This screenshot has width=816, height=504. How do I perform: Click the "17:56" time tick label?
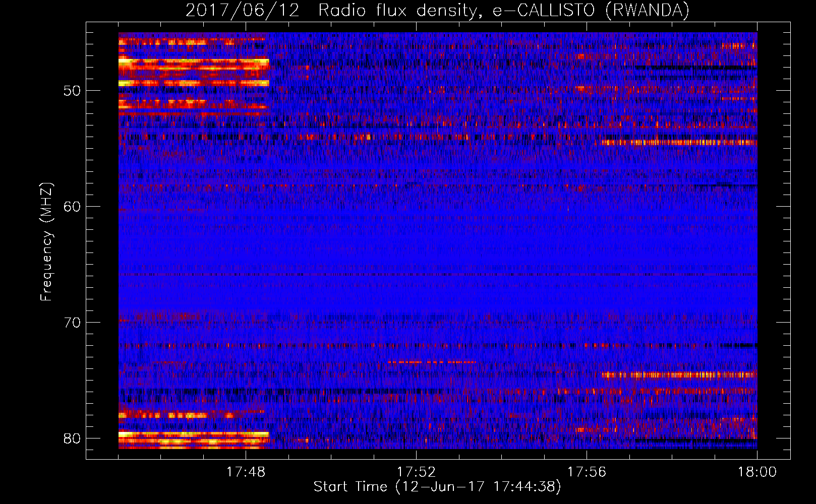587,472
